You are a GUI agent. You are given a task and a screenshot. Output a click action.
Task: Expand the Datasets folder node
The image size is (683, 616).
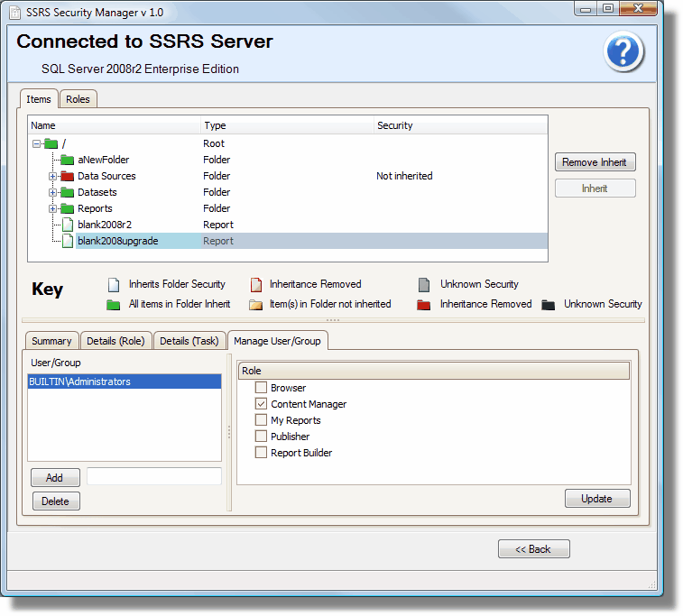tap(52, 192)
